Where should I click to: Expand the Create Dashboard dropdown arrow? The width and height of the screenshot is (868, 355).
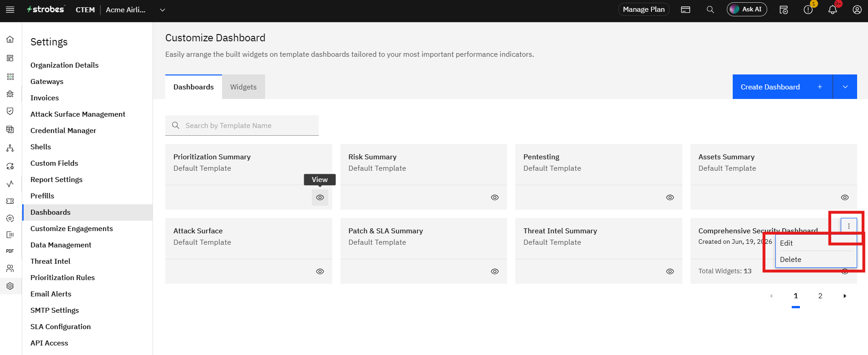coord(845,87)
